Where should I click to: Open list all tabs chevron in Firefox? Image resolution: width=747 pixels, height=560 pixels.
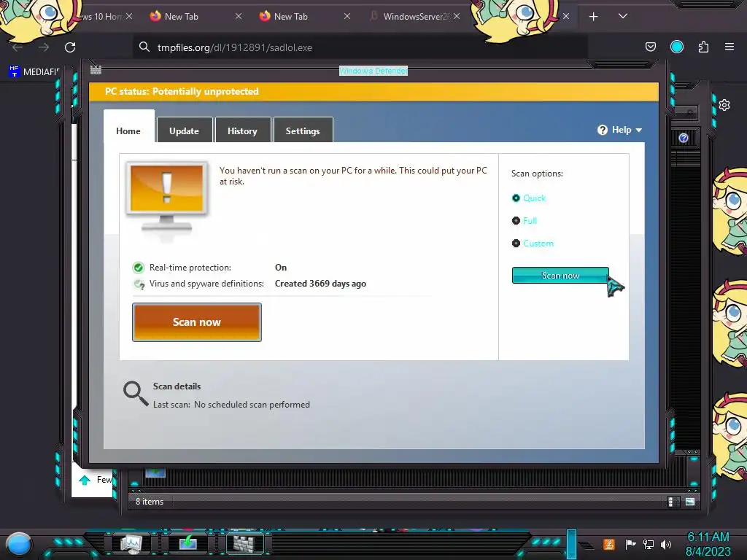click(623, 16)
